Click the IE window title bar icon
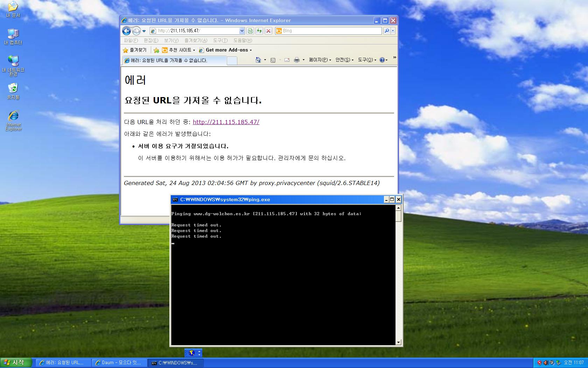 pyautogui.click(x=124, y=20)
